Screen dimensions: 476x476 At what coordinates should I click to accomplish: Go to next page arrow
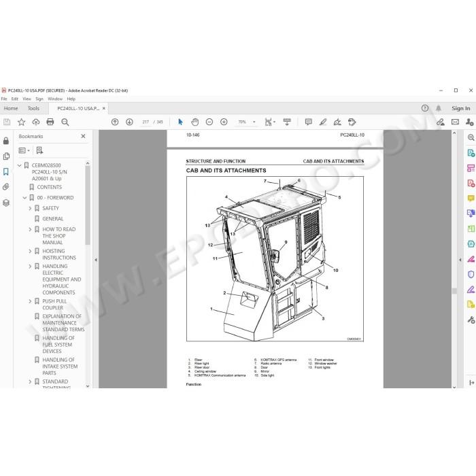pyautogui.click(x=129, y=122)
